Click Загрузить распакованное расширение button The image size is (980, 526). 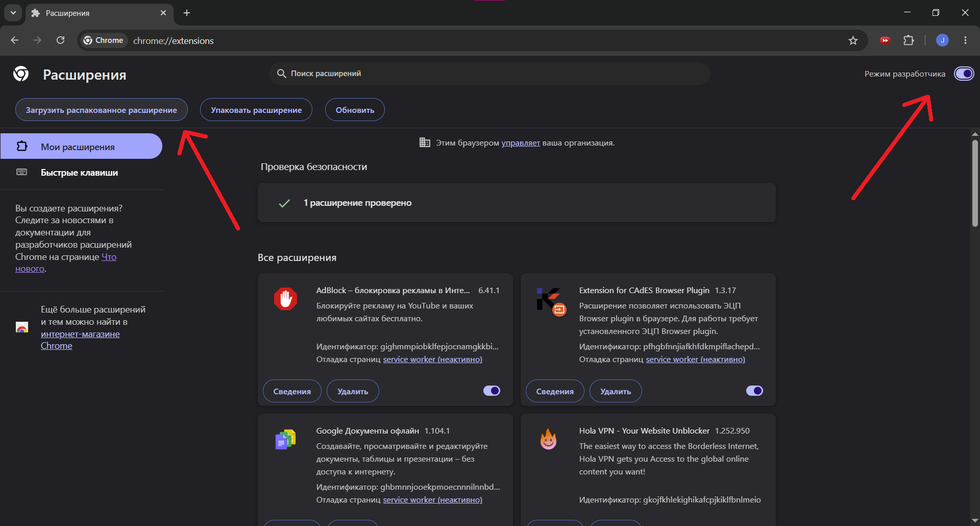(x=102, y=110)
